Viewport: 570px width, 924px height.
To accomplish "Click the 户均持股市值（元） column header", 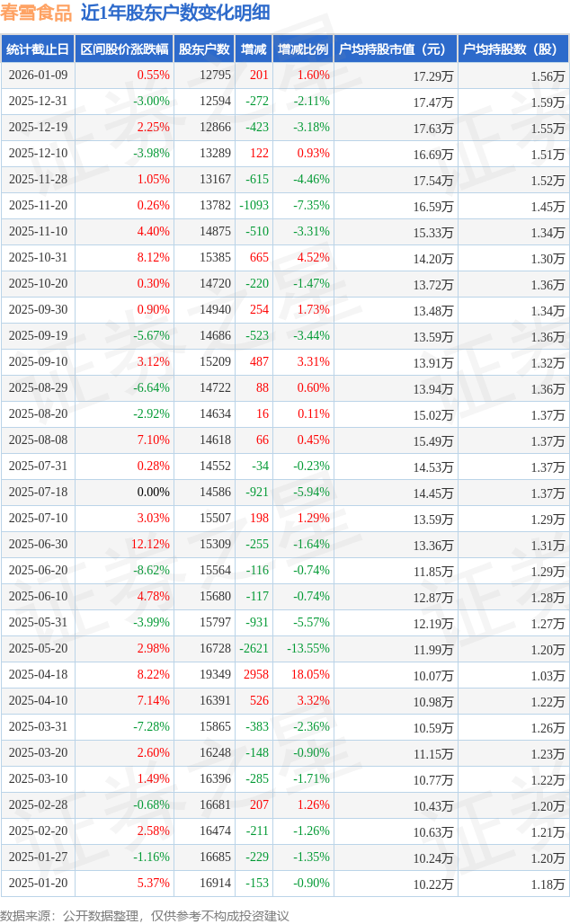I will (396, 49).
